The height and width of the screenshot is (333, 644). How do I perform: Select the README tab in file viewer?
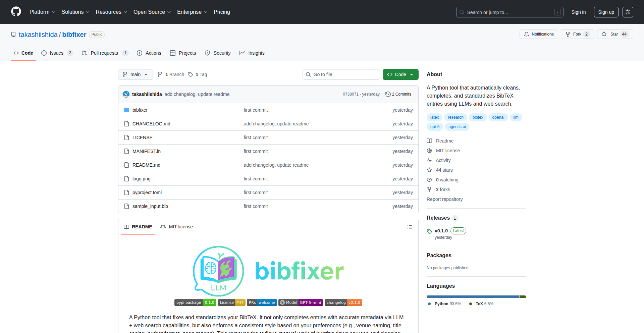tap(138, 227)
